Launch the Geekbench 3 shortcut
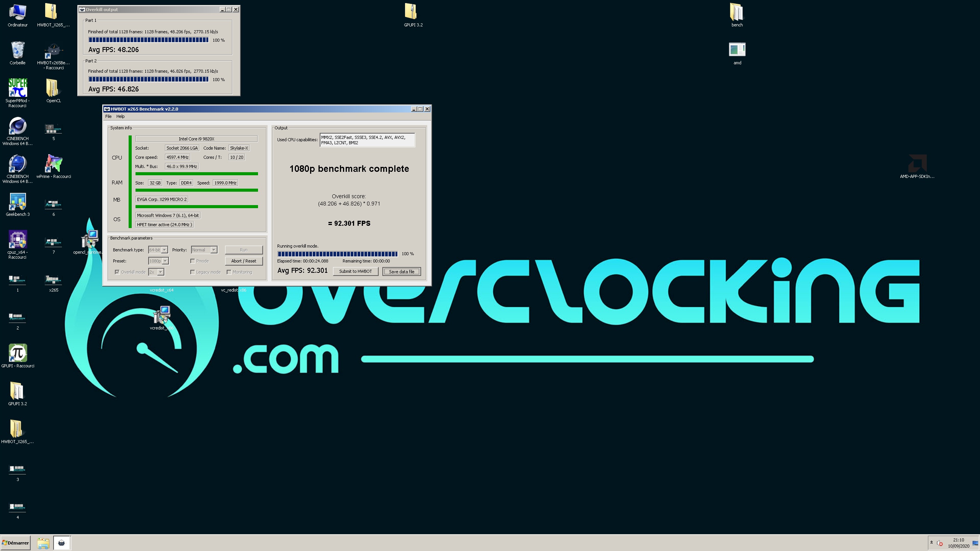 point(18,205)
